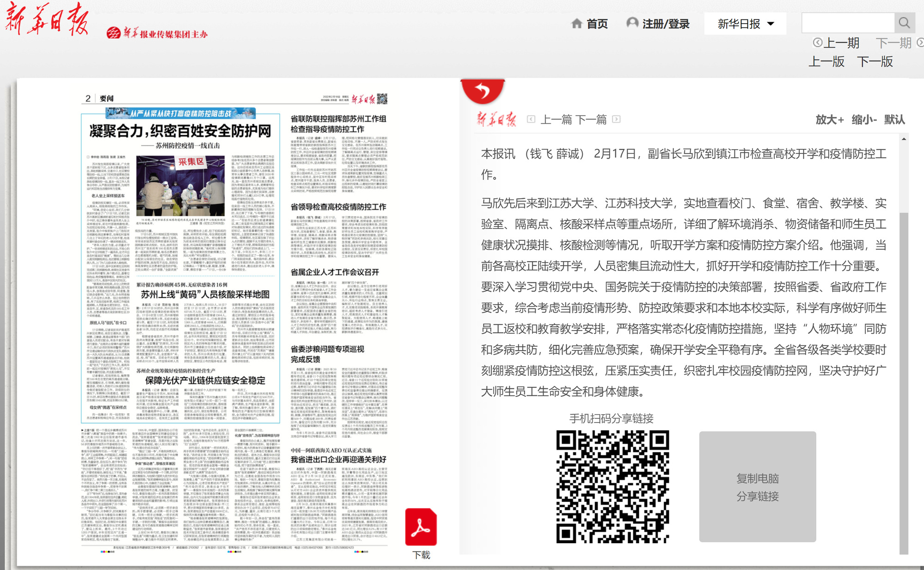Reset text size with 默认
Image resolution: width=924 pixels, height=570 pixels.
tap(894, 120)
